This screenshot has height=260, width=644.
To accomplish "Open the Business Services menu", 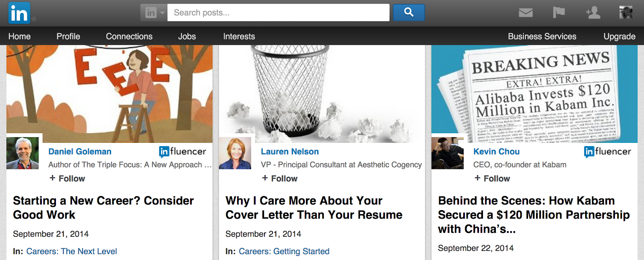I will click(542, 36).
